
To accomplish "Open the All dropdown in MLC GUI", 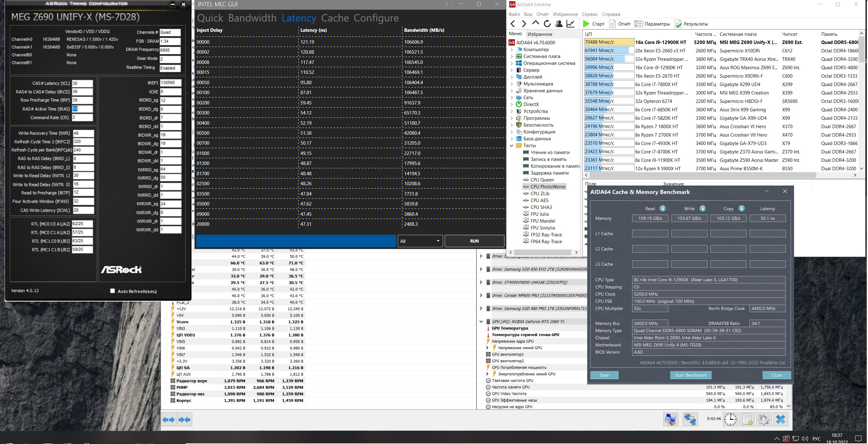I will click(x=420, y=241).
